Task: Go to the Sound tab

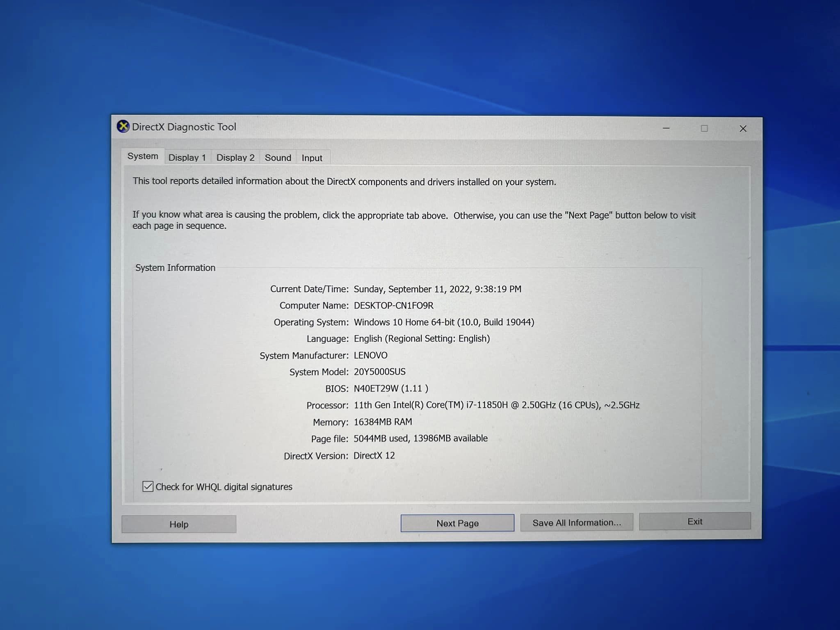Action: click(x=278, y=157)
